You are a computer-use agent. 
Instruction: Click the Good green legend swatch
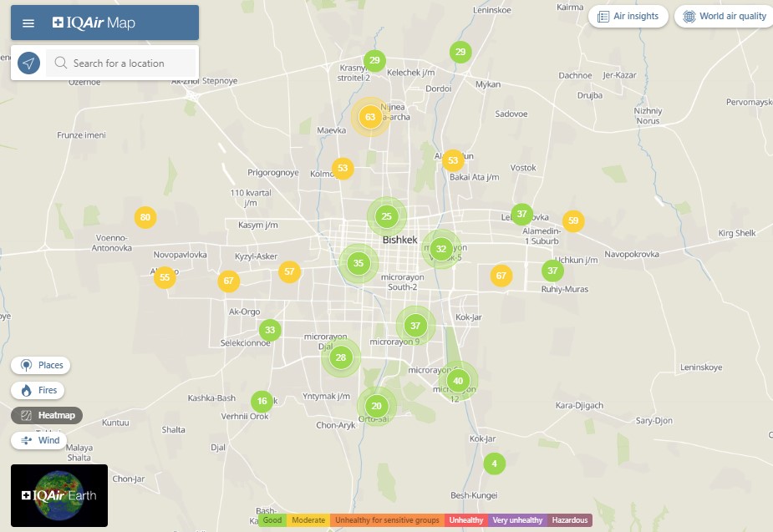272,520
